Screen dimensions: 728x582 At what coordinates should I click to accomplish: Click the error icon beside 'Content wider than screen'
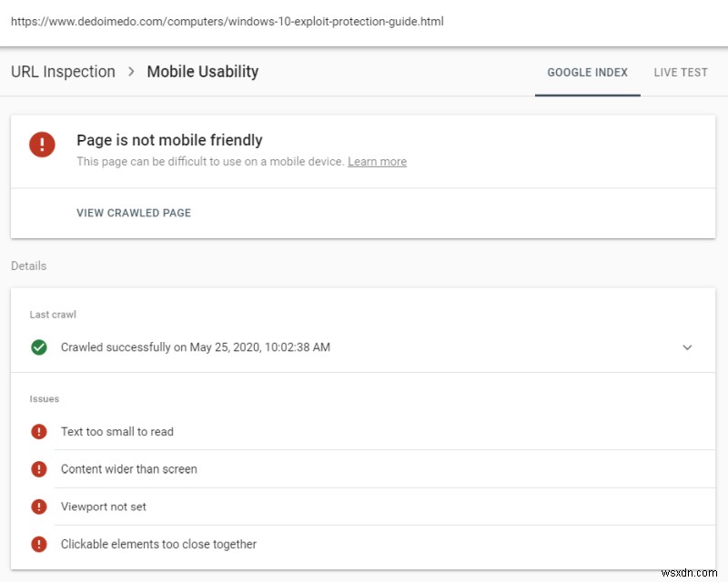38,468
